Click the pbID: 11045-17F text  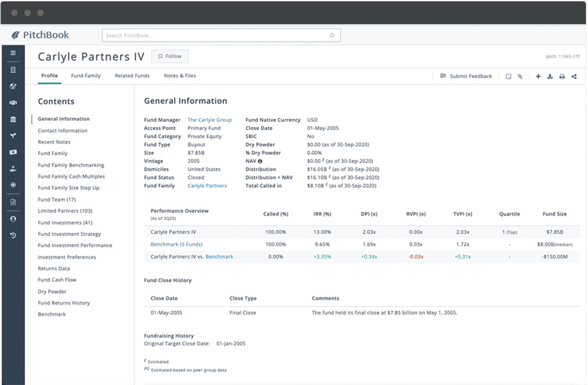[562, 56]
